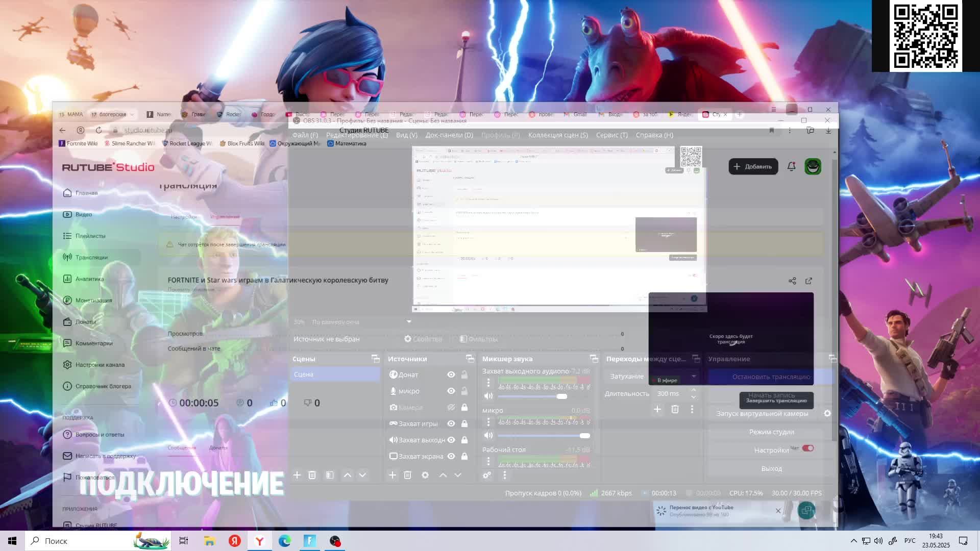Select Сцена in the Scenes list
The image size is (980, 551).
tap(335, 374)
